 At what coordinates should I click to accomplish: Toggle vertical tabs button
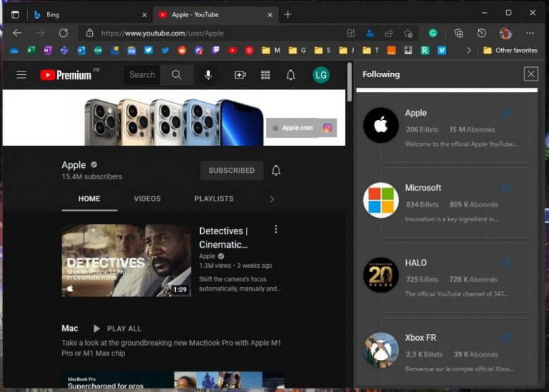pyautogui.click(x=15, y=15)
